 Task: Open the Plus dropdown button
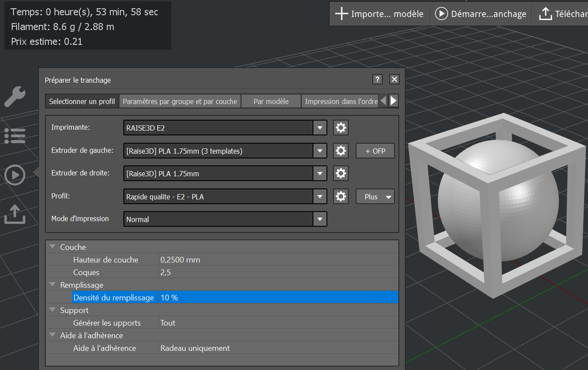[375, 196]
